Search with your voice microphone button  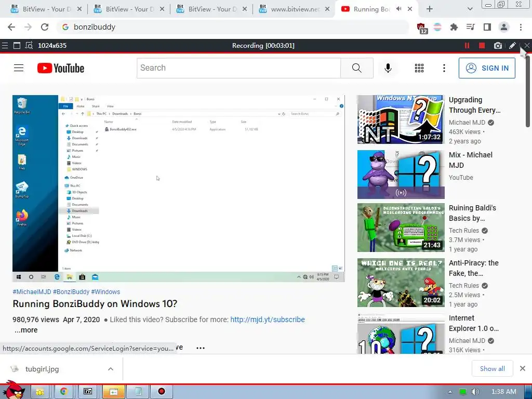tap(388, 68)
